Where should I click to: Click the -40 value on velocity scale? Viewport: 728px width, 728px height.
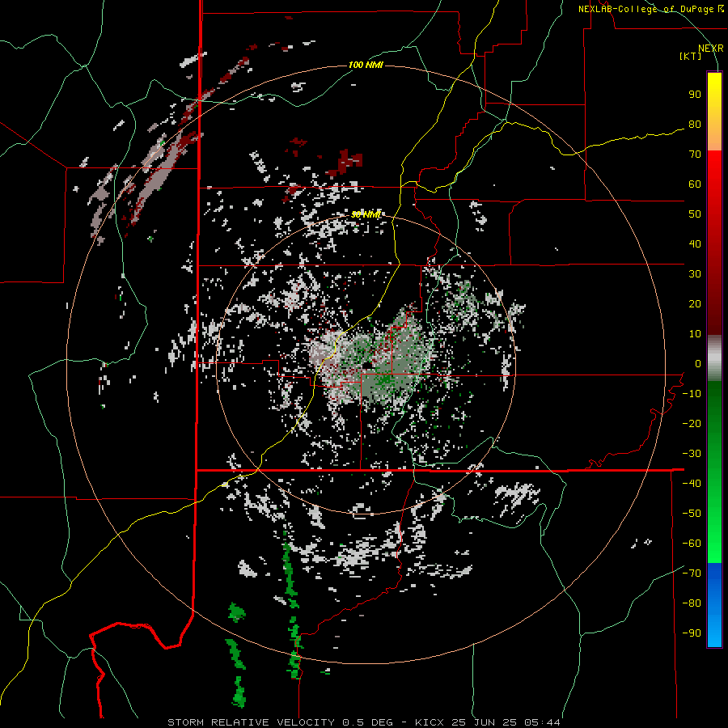pos(692,484)
